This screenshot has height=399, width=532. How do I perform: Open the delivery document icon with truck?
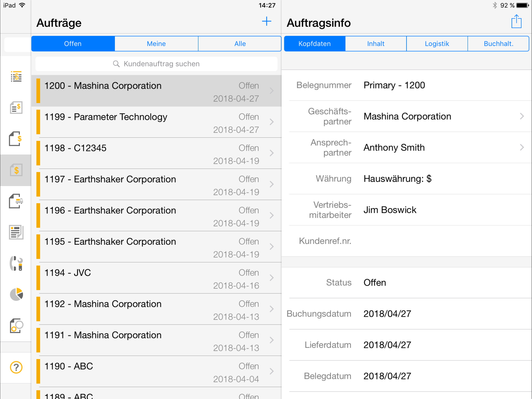16,201
